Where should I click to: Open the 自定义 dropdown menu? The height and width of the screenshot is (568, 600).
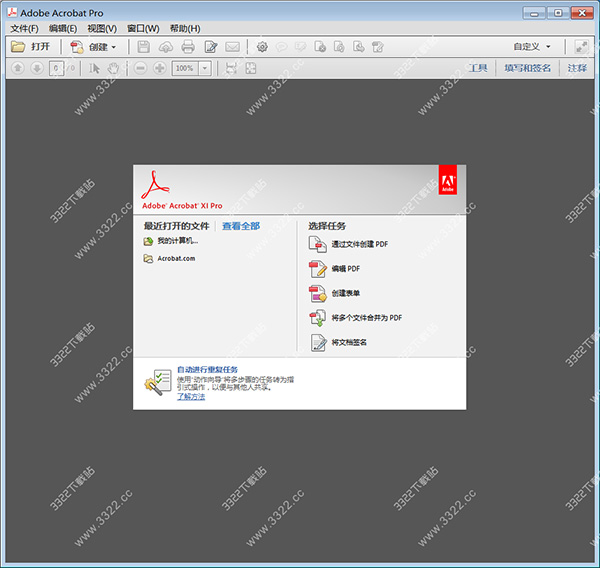[x=531, y=47]
